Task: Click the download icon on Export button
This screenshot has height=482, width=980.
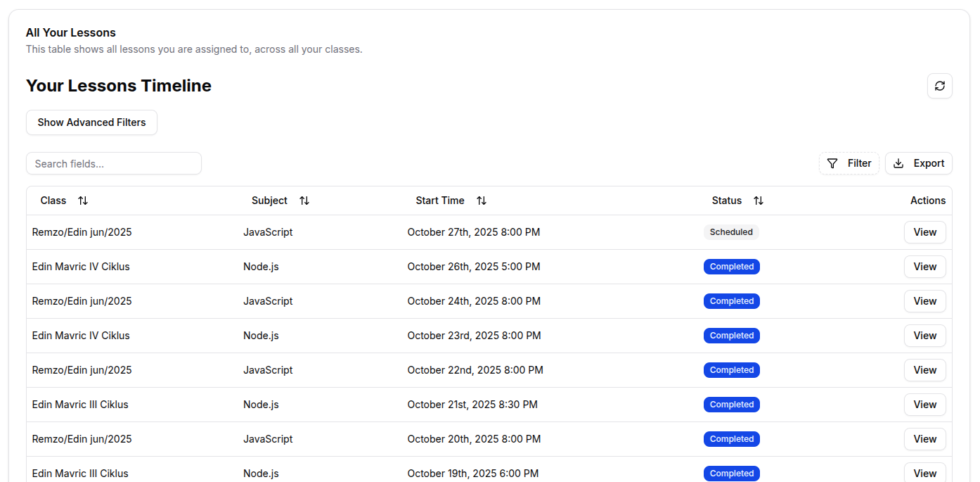Action: click(898, 163)
